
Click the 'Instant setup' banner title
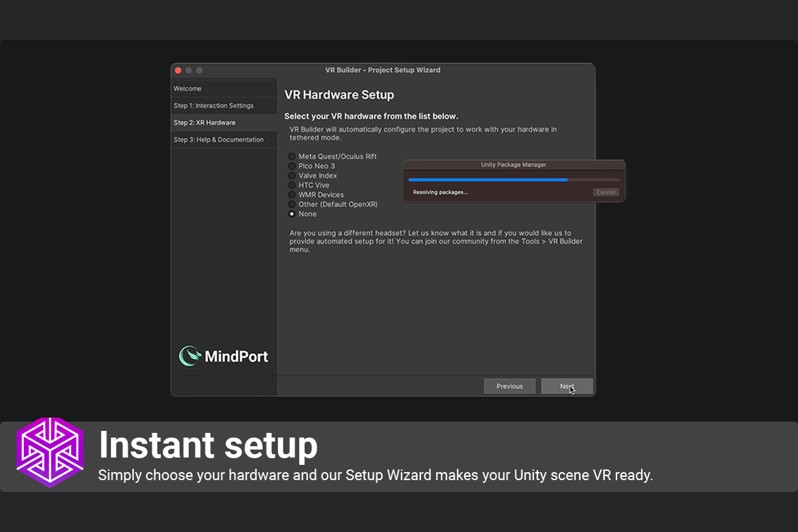pos(208,445)
